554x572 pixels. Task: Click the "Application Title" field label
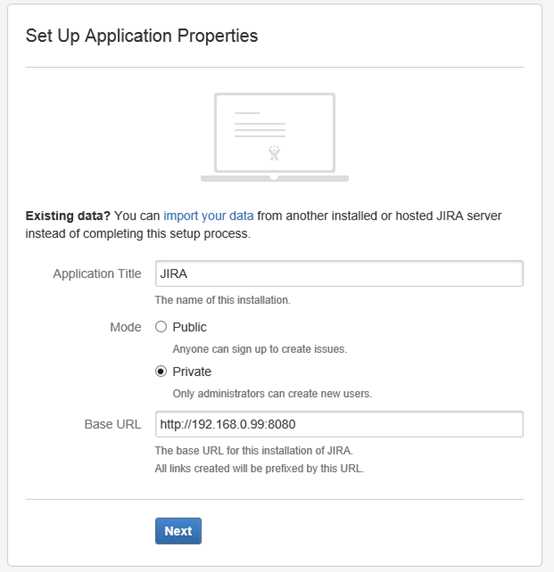pyautogui.click(x=97, y=274)
